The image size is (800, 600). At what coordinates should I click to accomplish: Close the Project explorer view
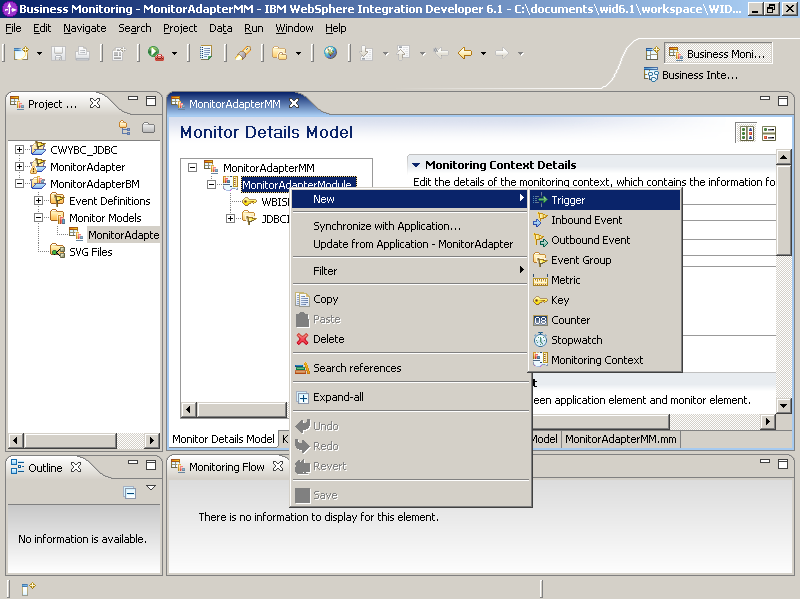[x=95, y=103]
